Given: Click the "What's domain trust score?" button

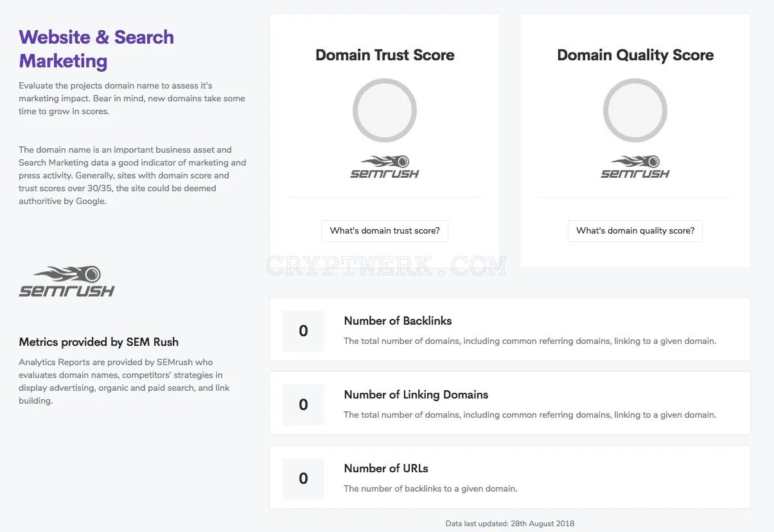Looking at the screenshot, I should tap(385, 231).
